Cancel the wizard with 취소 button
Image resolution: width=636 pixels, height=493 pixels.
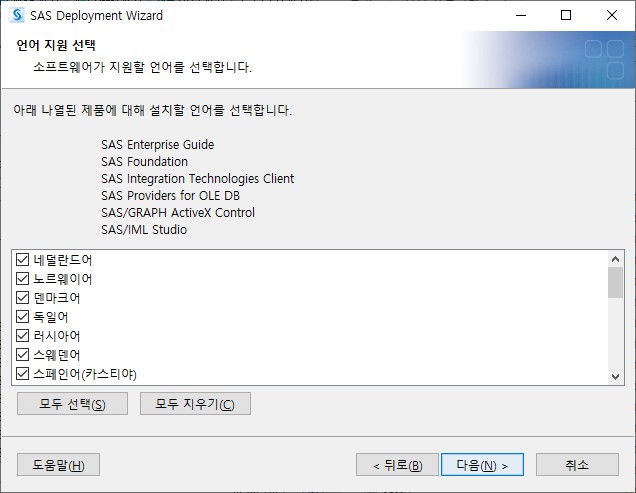pyautogui.click(x=577, y=465)
